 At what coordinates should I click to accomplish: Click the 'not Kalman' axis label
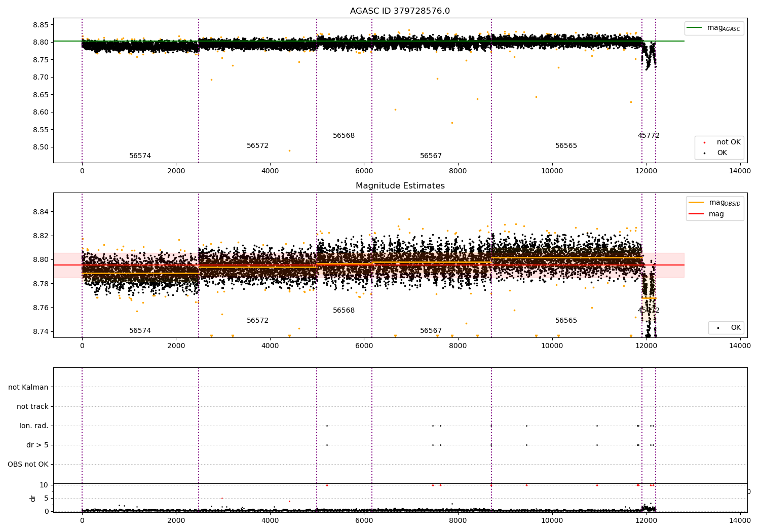tap(28, 387)
